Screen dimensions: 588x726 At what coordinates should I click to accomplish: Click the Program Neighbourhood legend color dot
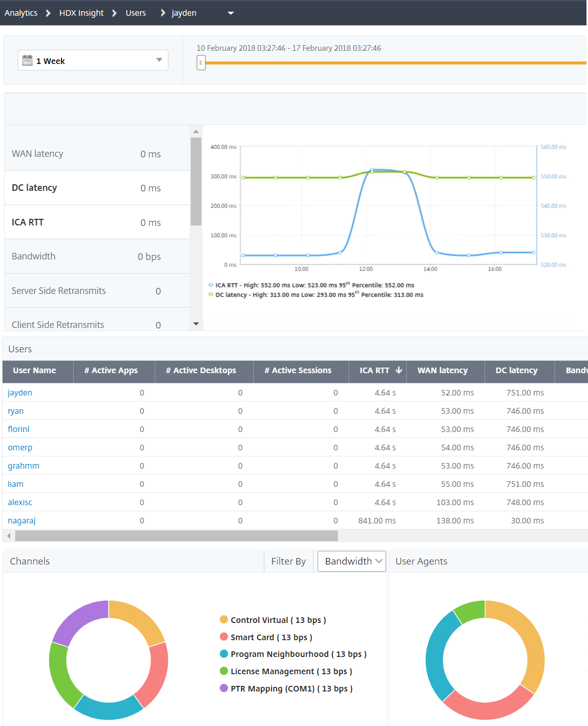point(224,654)
